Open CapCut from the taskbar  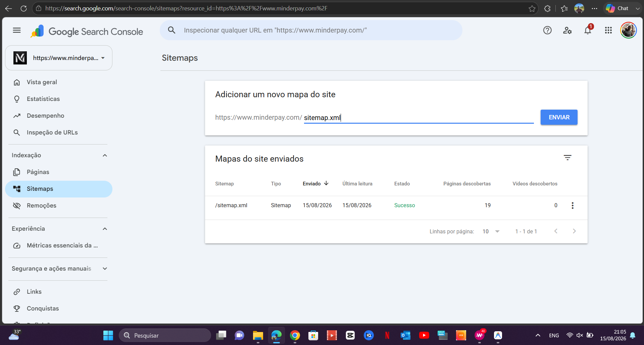point(350,335)
